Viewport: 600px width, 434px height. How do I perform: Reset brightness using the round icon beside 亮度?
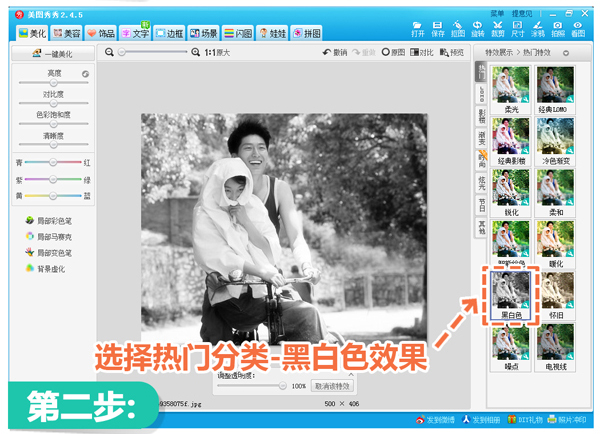click(x=86, y=74)
